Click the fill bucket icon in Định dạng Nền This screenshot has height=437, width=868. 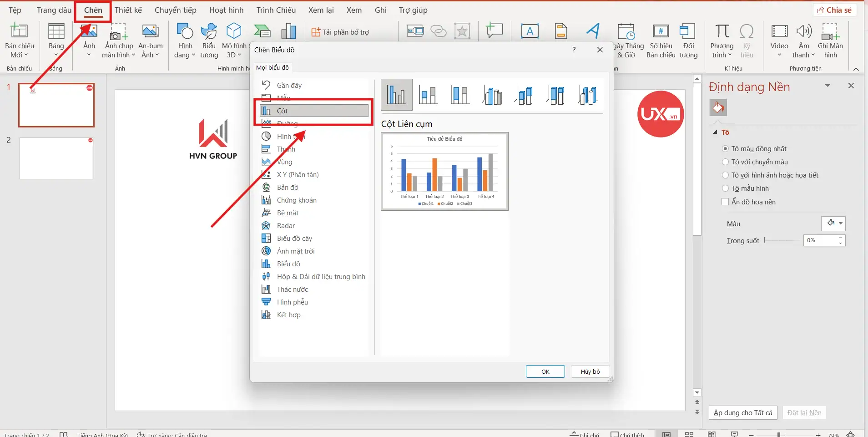click(718, 108)
